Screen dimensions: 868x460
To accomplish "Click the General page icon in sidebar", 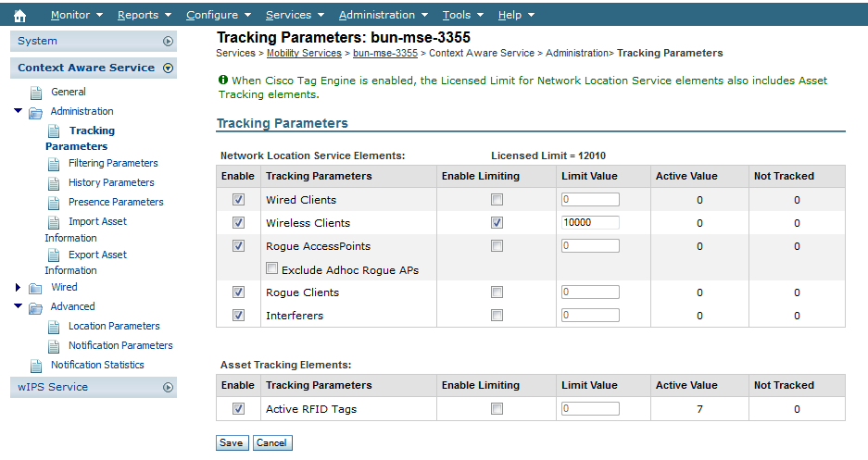I will (x=36, y=93).
